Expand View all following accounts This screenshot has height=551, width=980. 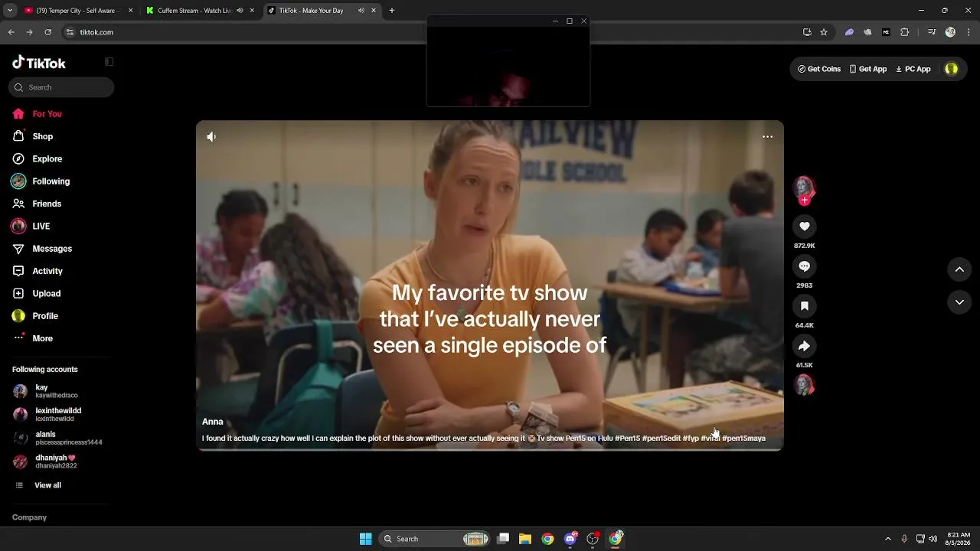(x=38, y=485)
